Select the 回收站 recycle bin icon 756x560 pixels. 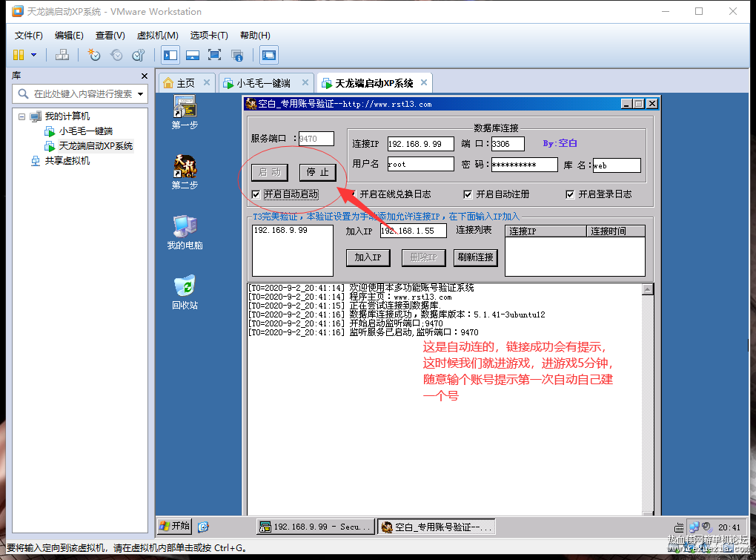(185, 292)
